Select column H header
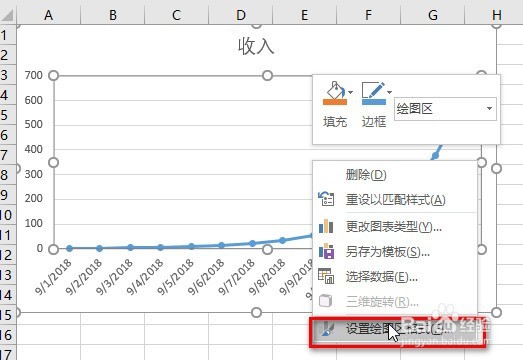Screen dimensions: 523x360 pos(494,15)
